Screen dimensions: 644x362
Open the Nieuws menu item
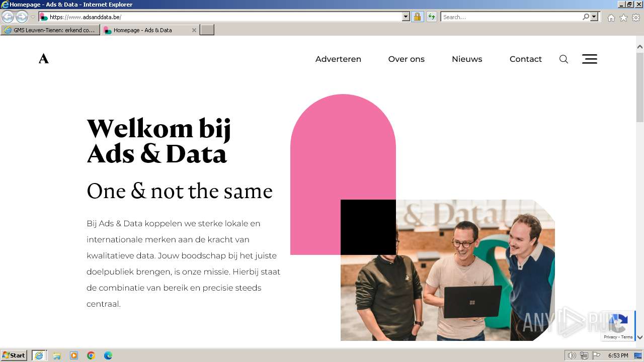click(467, 59)
